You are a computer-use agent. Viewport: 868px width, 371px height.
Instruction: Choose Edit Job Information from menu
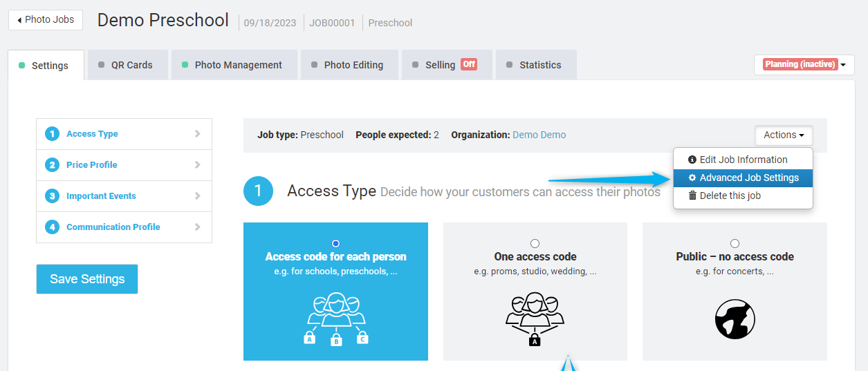[x=743, y=160]
